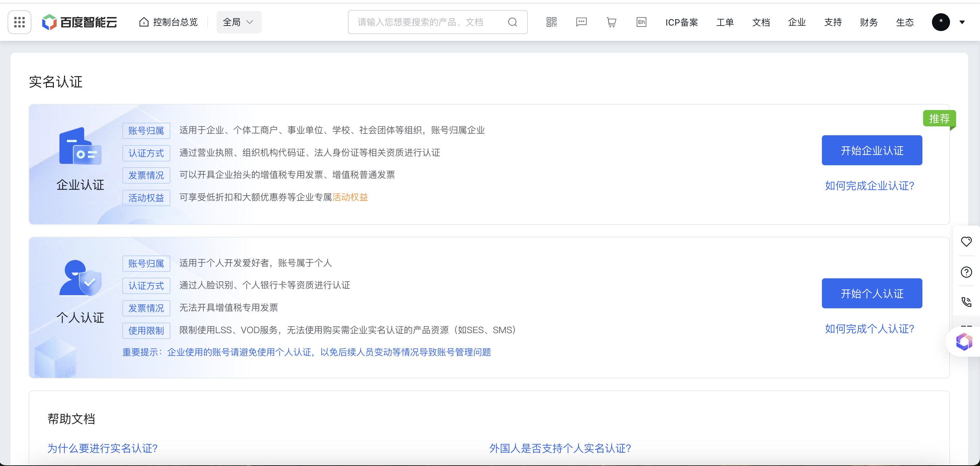
Task: Open 财务 menu
Action: click(869, 22)
